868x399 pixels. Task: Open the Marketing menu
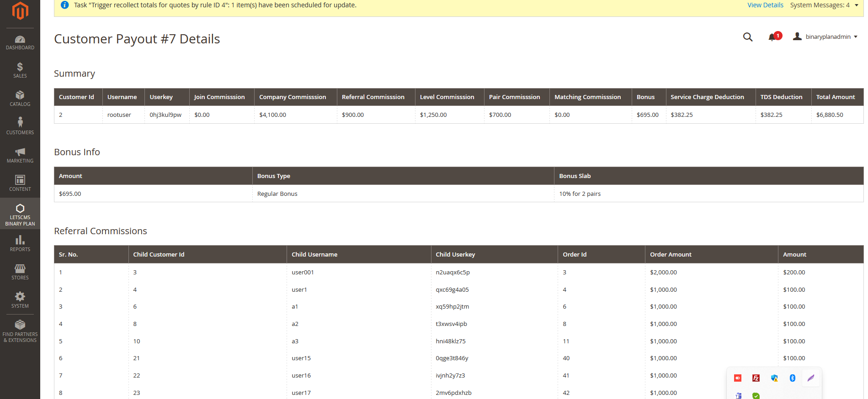pos(20,155)
